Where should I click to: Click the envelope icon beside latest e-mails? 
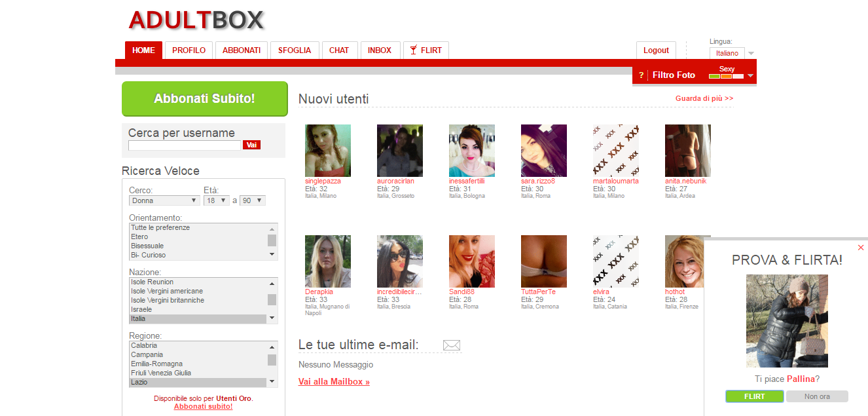(x=452, y=345)
